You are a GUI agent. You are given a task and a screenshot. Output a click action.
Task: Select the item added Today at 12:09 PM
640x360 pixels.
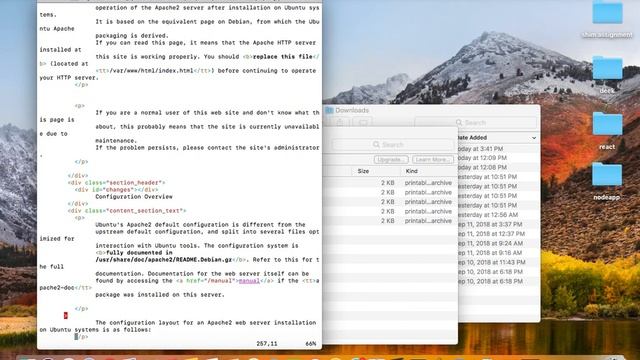(x=498, y=158)
